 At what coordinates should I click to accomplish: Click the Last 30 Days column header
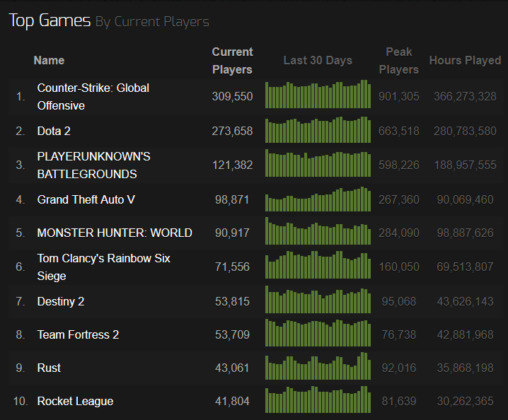pyautogui.click(x=318, y=61)
